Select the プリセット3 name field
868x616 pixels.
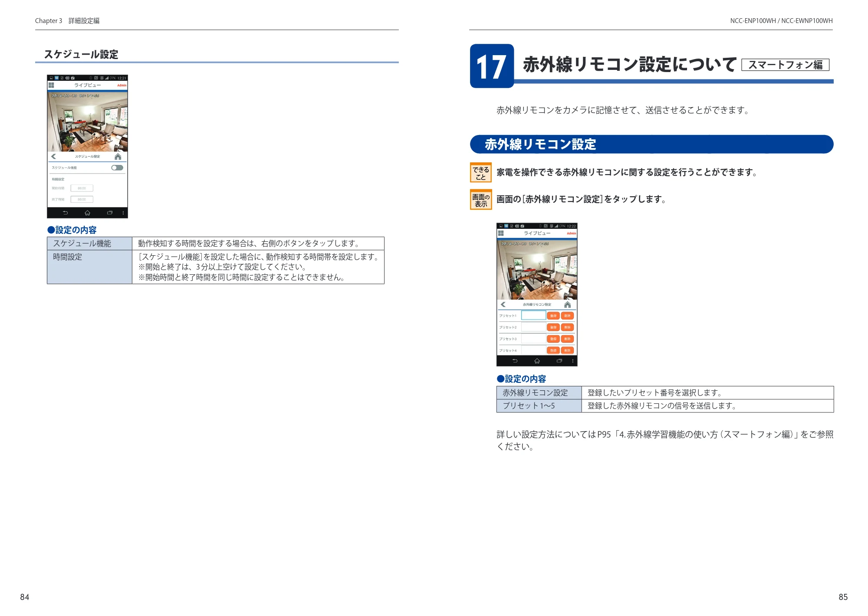(x=533, y=339)
